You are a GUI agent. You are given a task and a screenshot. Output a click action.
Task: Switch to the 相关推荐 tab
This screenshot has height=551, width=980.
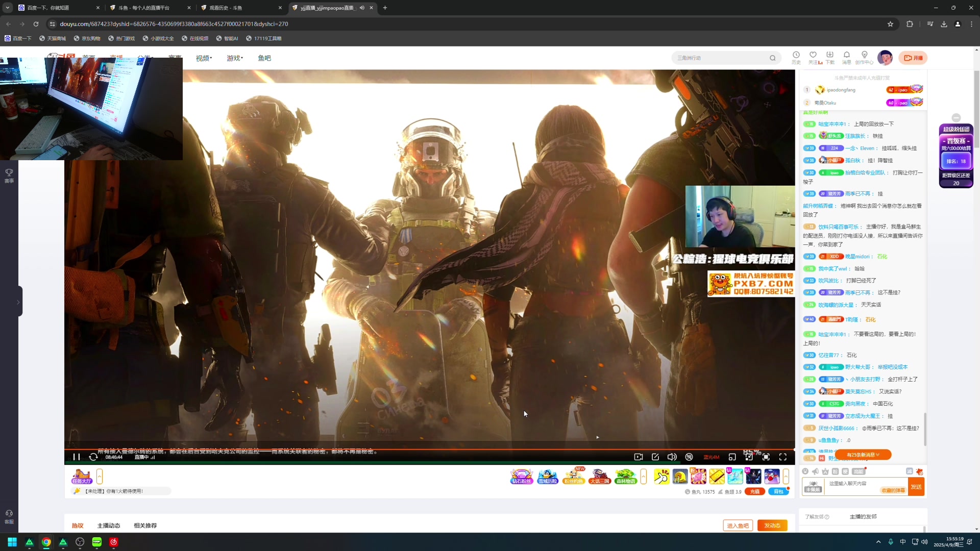(x=145, y=525)
